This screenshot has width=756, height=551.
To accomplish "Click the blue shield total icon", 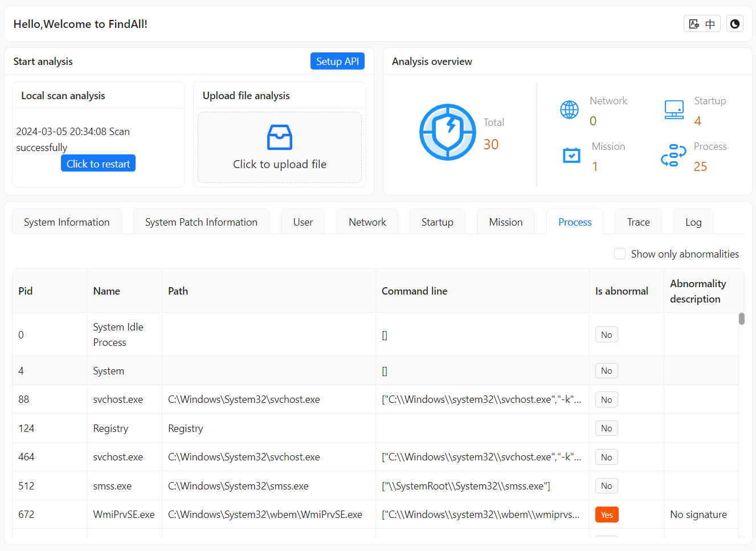I will tap(448, 132).
